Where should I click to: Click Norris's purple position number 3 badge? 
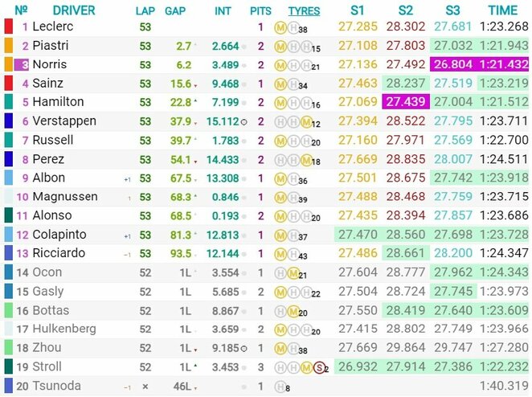pos(25,64)
